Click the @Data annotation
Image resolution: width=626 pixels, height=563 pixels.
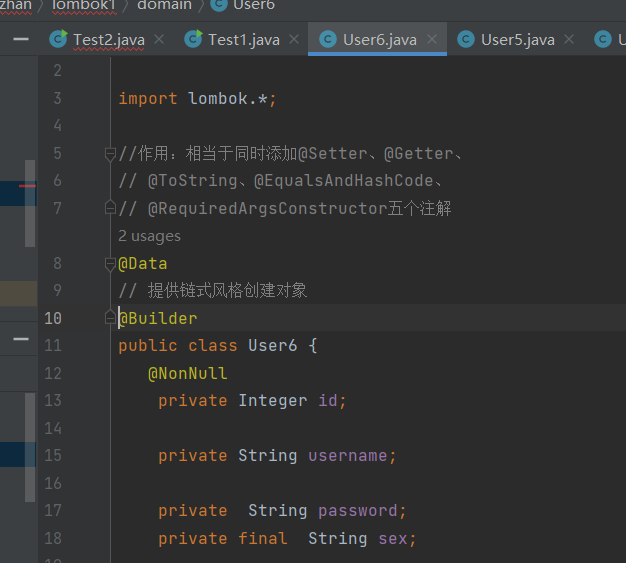(143, 264)
